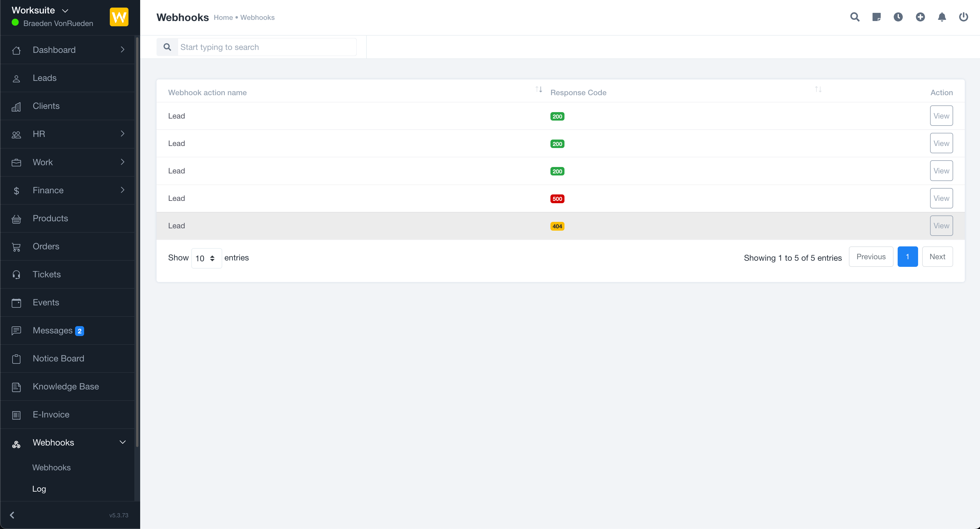Click the clock timer icon

(898, 17)
